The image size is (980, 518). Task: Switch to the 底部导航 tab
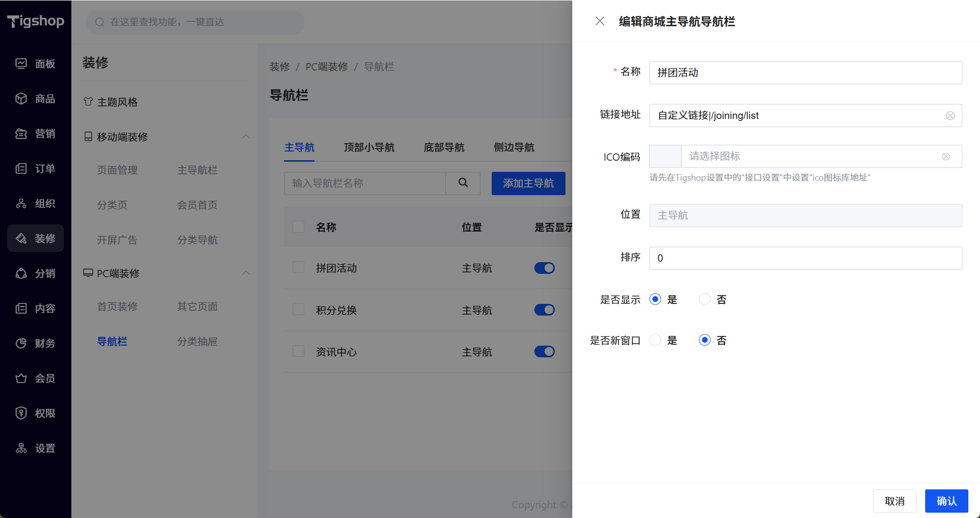[x=444, y=147]
